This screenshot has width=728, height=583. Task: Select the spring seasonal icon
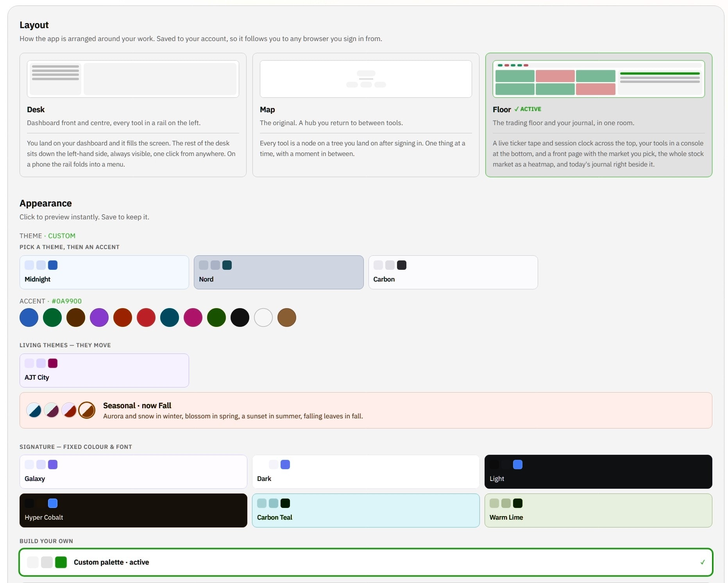pos(52,410)
